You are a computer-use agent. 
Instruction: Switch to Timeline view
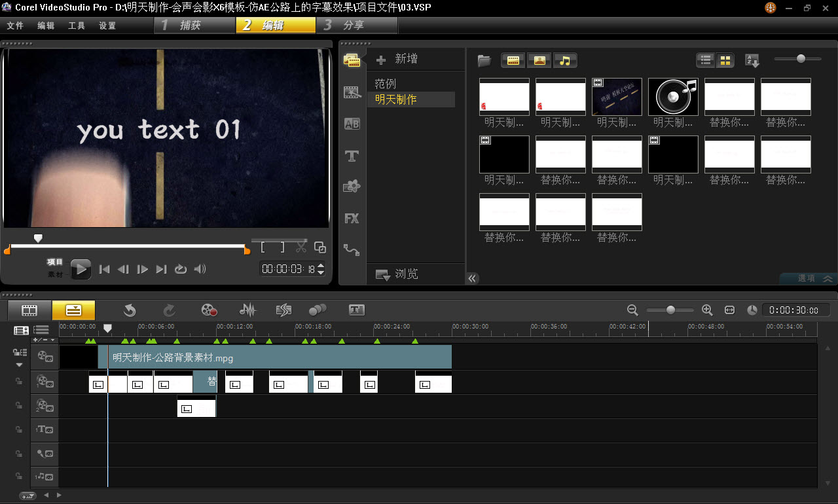pyautogui.click(x=73, y=310)
